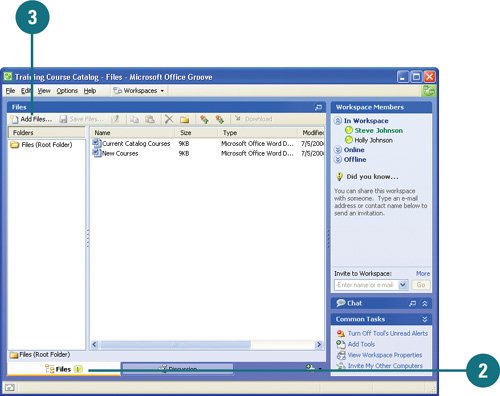Click the scroll left arrow of file list
The height and width of the screenshot is (396, 500).
[x=95, y=344]
